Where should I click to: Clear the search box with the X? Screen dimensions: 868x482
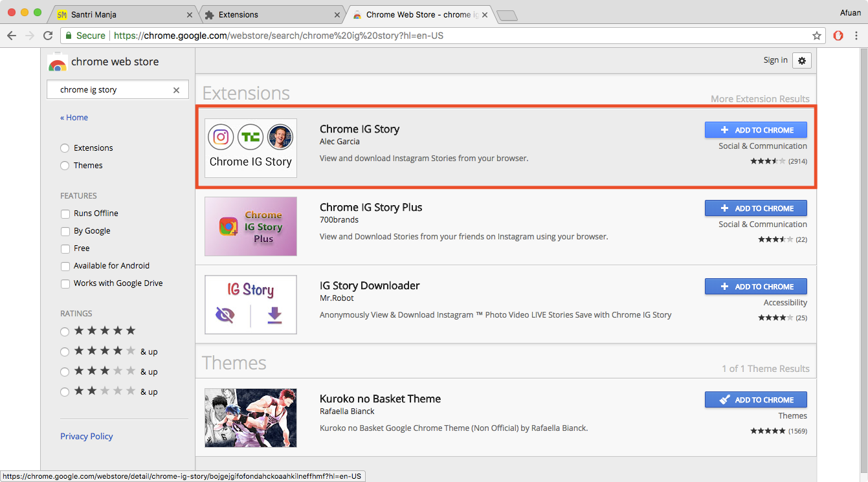click(176, 90)
